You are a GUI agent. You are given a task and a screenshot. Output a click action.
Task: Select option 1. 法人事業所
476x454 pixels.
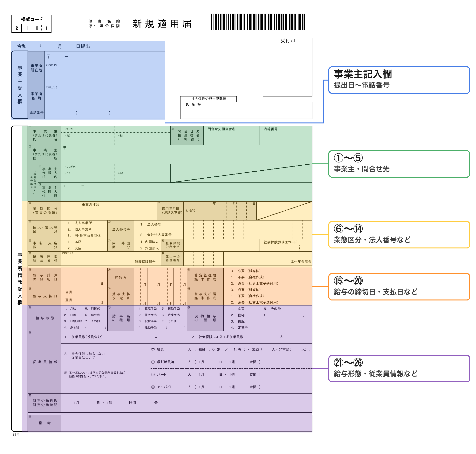tap(79, 223)
